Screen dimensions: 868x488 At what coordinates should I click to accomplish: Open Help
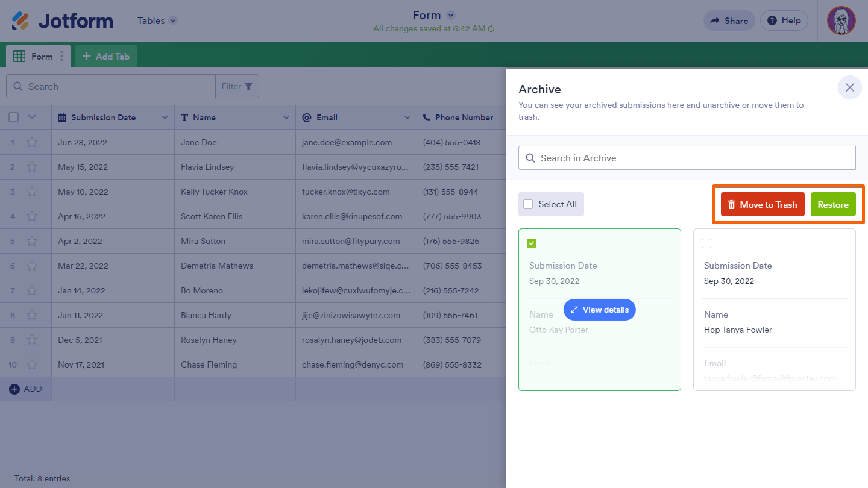click(784, 20)
